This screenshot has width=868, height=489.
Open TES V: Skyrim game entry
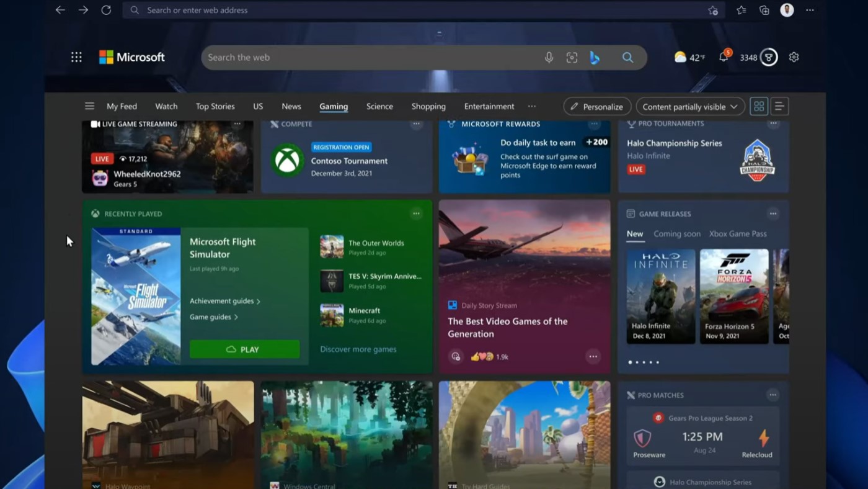pyautogui.click(x=371, y=281)
